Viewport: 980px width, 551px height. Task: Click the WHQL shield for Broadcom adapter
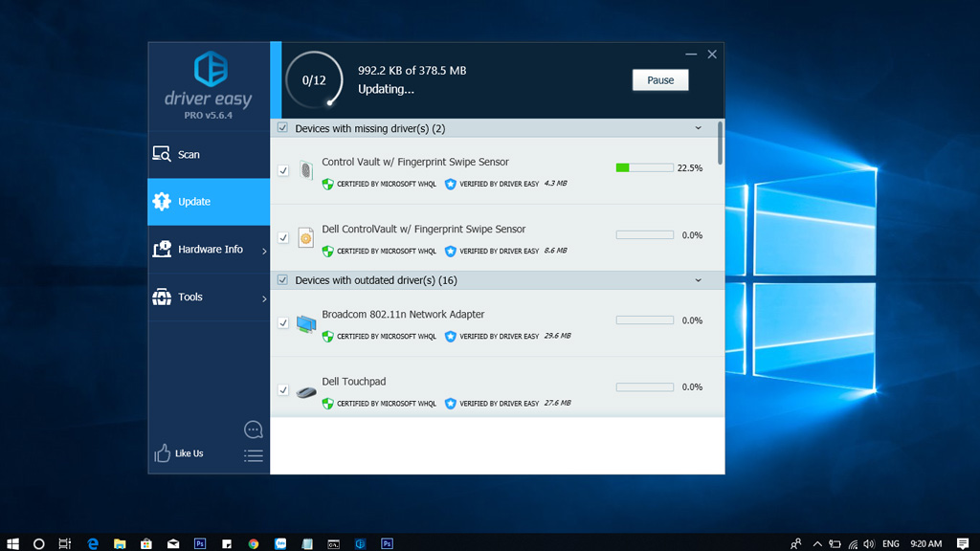point(327,336)
